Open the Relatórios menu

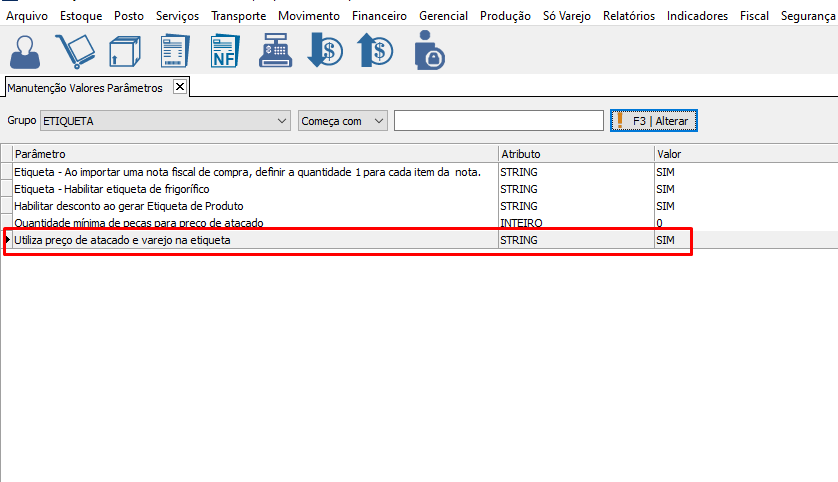[x=627, y=16]
